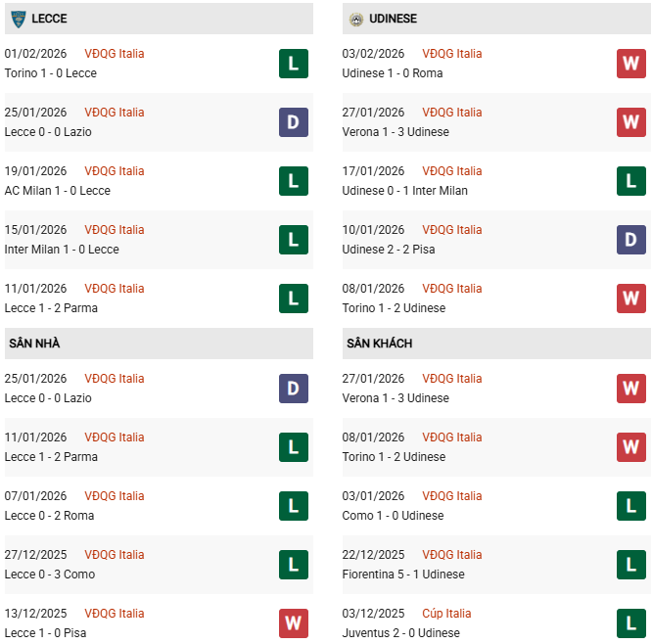Select the SÂN NHÀ section header
652x644 pixels.
point(34,344)
